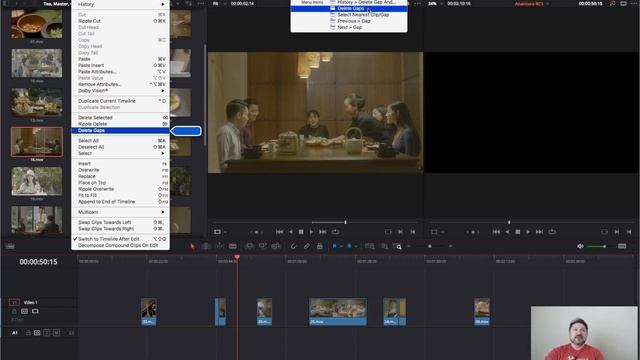Jump to next edit in timeline viewer
640x360 pixels.
[539, 232]
